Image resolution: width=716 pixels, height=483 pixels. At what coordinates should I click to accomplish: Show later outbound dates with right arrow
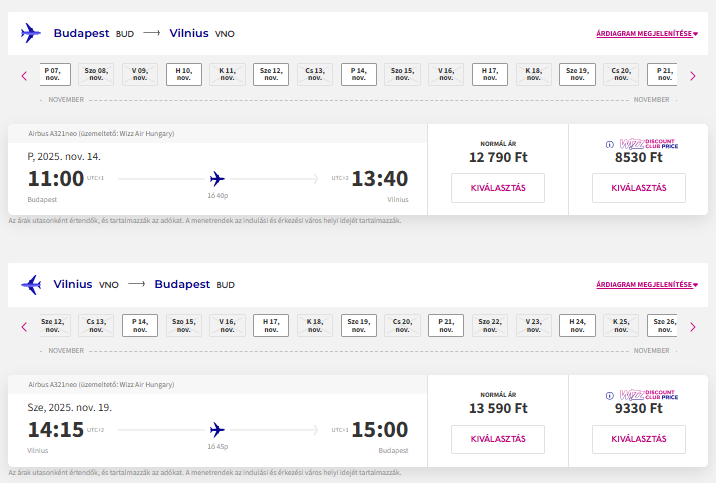(x=693, y=76)
